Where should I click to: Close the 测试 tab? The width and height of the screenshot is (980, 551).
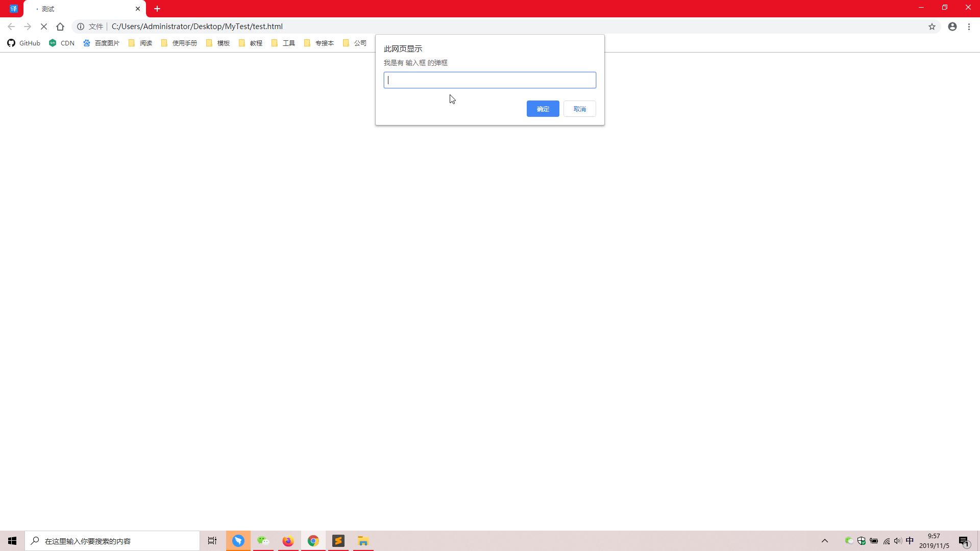tap(138, 9)
